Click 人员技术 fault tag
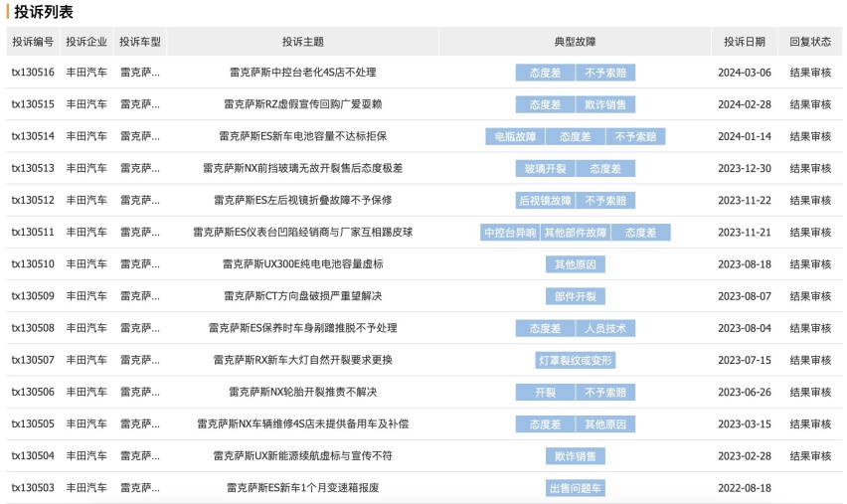 click(x=605, y=328)
